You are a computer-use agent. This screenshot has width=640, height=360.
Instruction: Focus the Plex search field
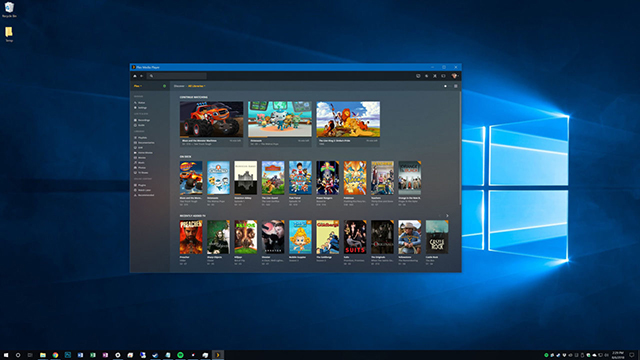click(x=177, y=76)
